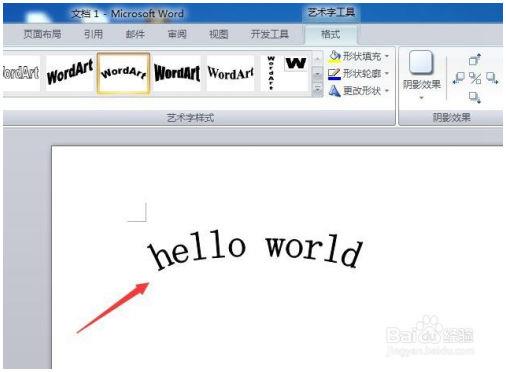Nudge shadow up icon
506x372 pixels.
point(475,59)
